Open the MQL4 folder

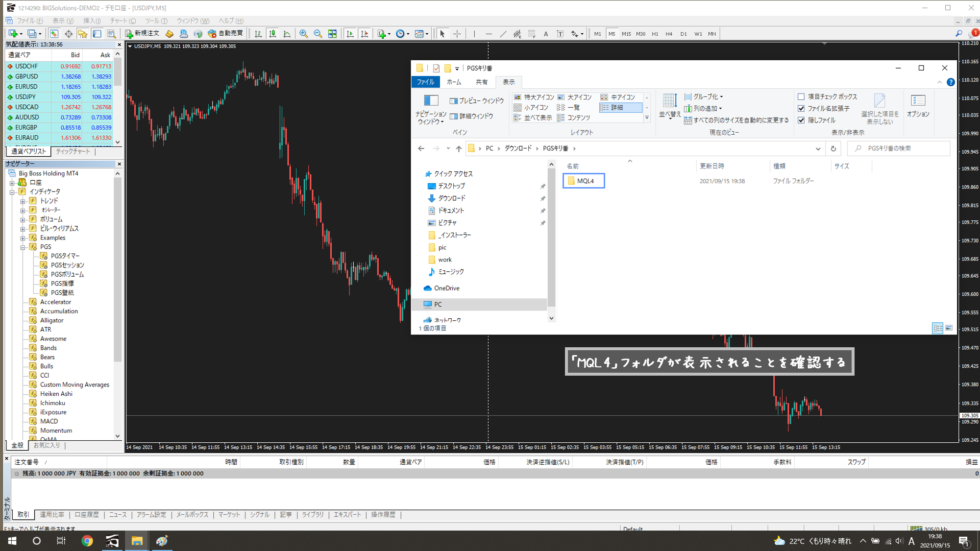(x=585, y=181)
